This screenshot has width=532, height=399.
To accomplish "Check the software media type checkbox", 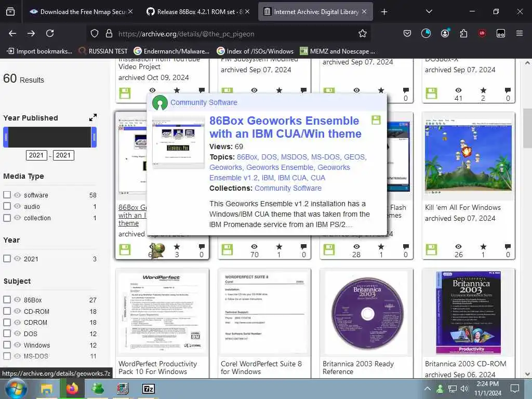I will (x=7, y=195).
